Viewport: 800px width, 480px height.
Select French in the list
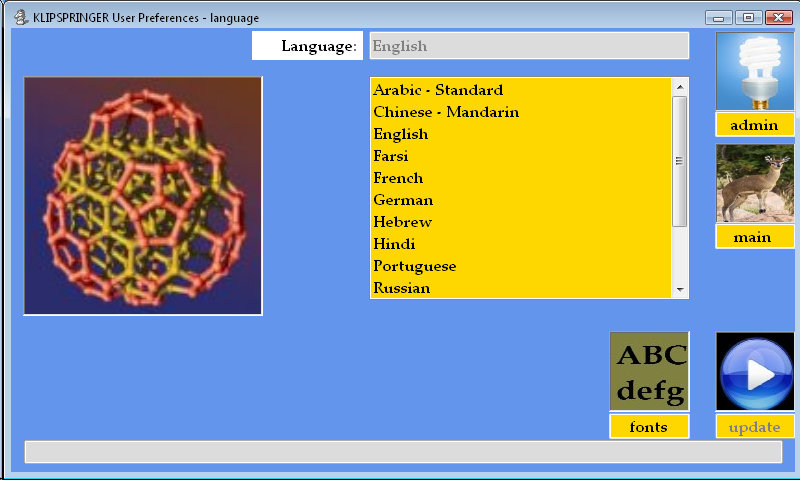click(398, 178)
